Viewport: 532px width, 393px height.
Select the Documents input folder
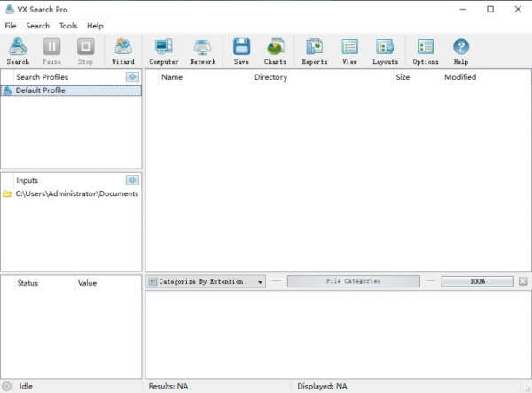point(76,193)
